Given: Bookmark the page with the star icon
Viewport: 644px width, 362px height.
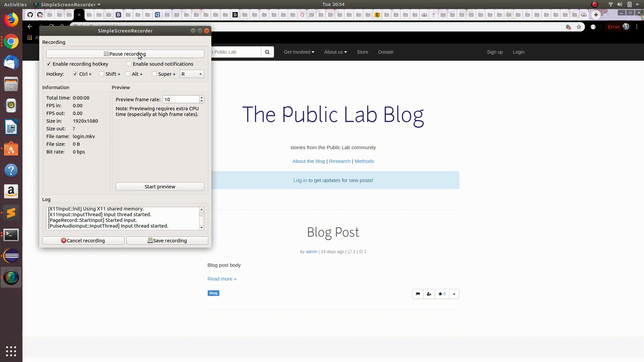Looking at the screenshot, I should 579,27.
